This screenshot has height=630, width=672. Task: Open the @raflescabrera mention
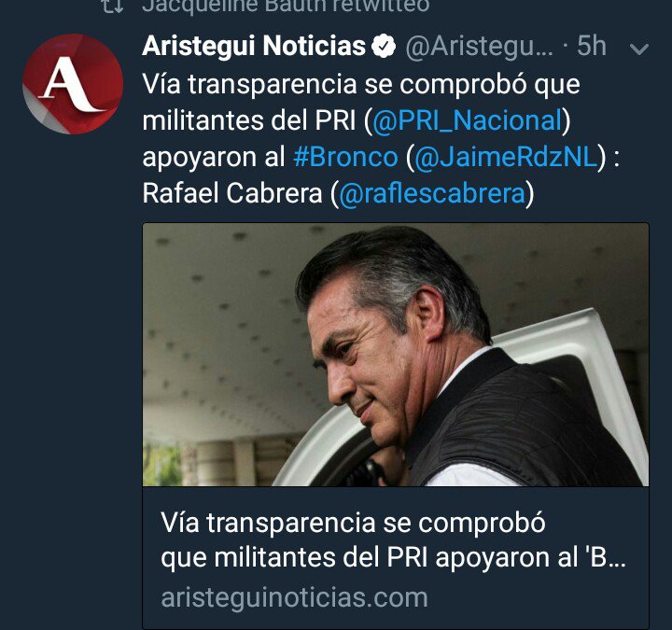(432, 193)
